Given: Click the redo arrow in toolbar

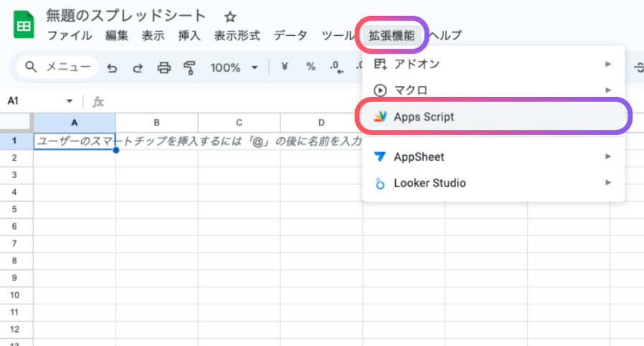Looking at the screenshot, I should click(137, 67).
